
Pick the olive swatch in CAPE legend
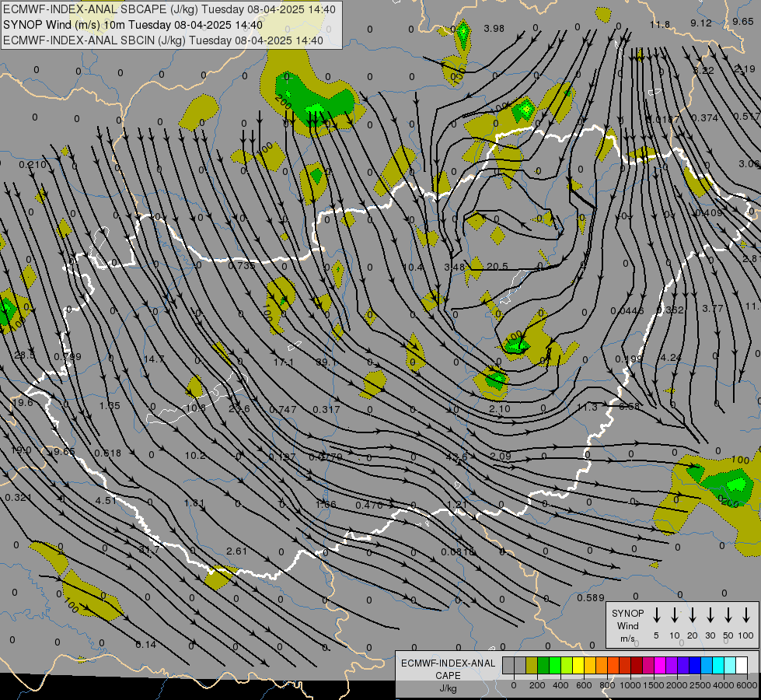(532, 666)
